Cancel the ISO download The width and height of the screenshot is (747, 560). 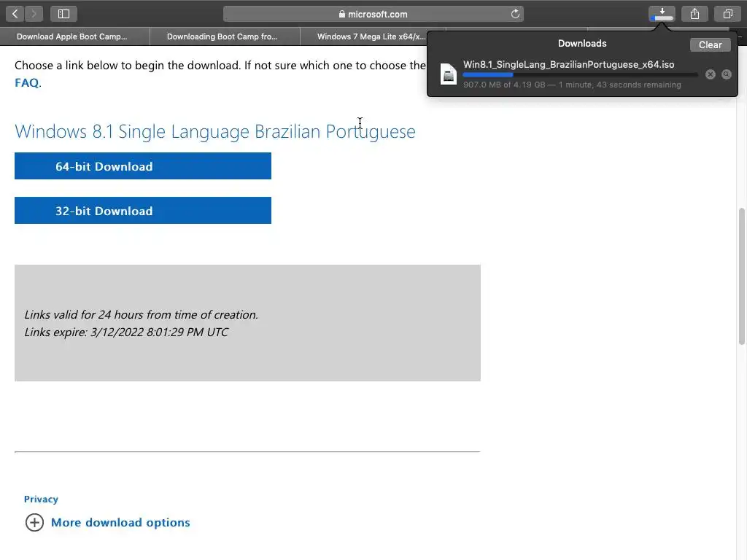click(711, 74)
